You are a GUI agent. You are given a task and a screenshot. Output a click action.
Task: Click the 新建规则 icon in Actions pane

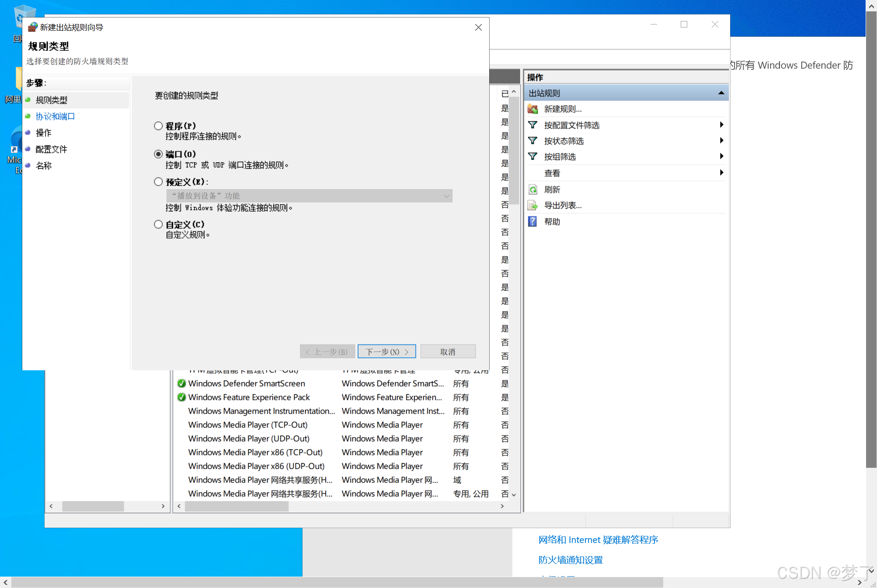tap(532, 109)
